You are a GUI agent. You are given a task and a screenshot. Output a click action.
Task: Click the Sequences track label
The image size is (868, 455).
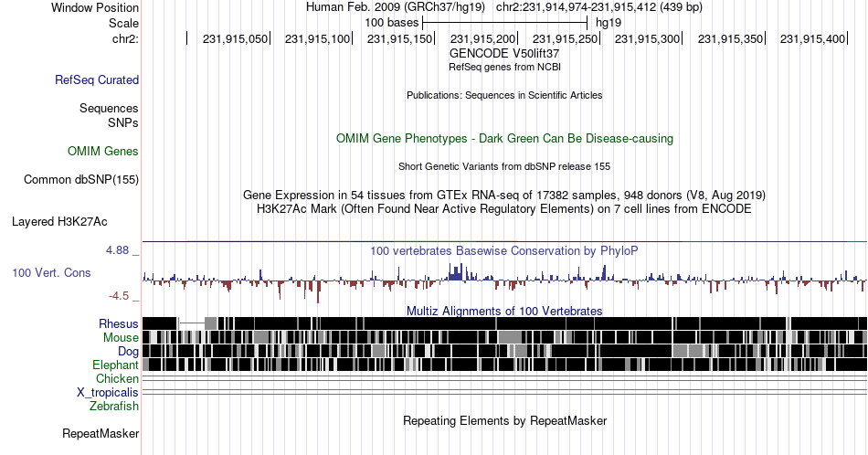pos(109,108)
